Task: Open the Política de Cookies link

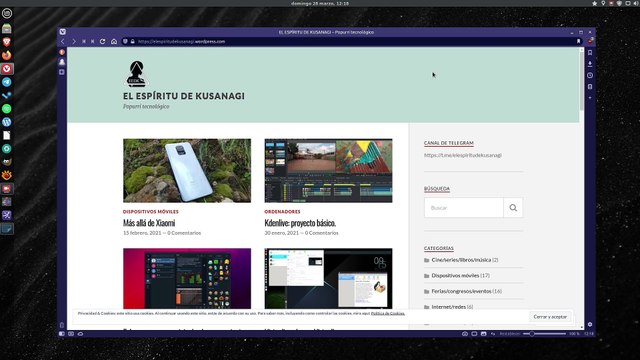Action: point(388,313)
